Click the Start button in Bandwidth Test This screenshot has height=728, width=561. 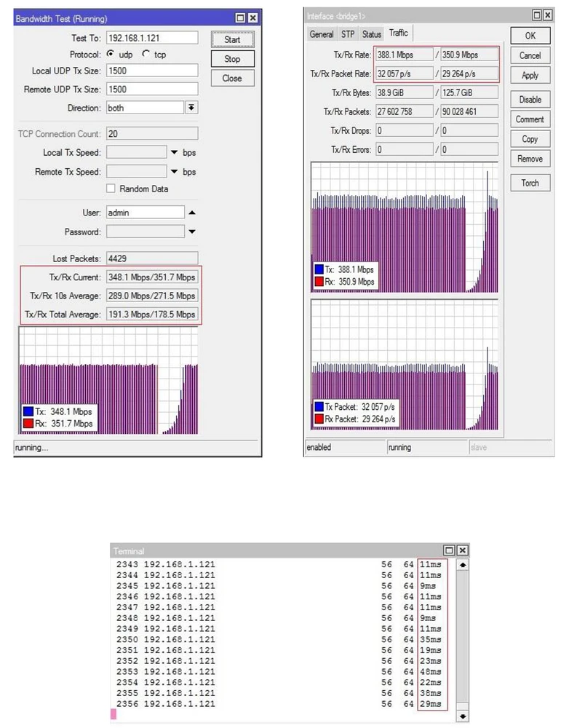point(232,39)
